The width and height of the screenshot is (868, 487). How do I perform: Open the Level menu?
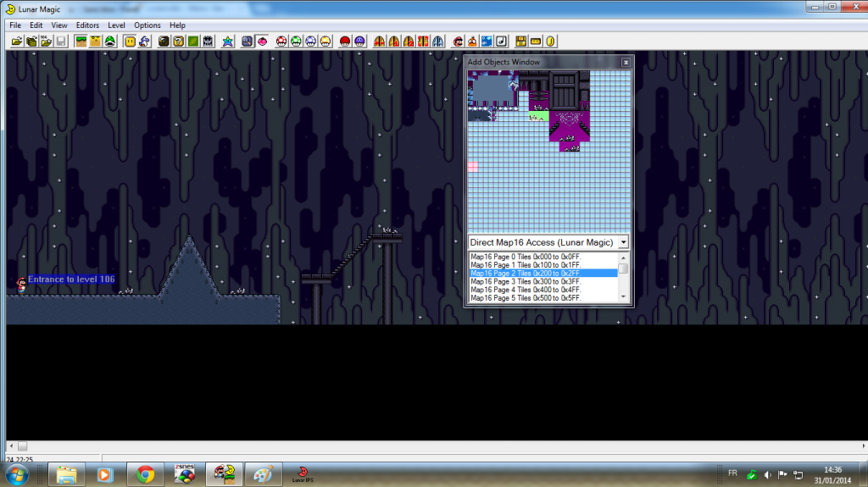click(x=116, y=25)
